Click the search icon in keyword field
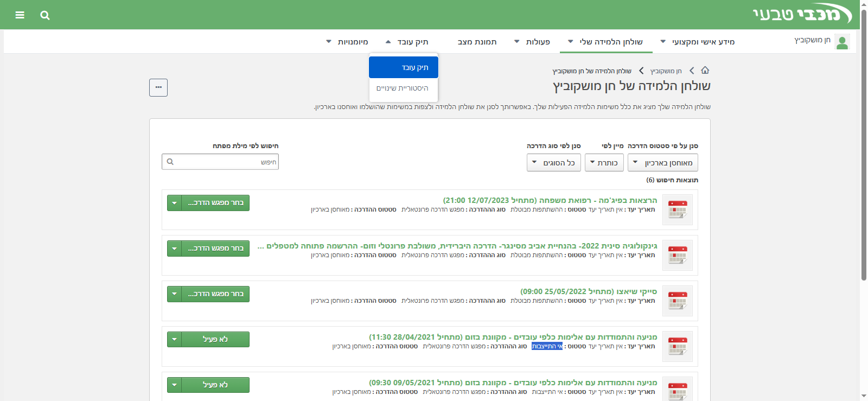 click(x=170, y=162)
